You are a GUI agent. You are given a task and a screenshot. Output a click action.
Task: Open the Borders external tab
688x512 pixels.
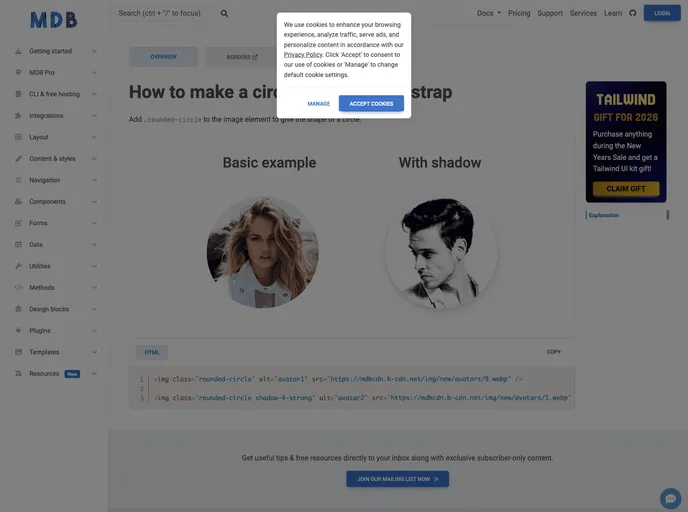click(242, 57)
